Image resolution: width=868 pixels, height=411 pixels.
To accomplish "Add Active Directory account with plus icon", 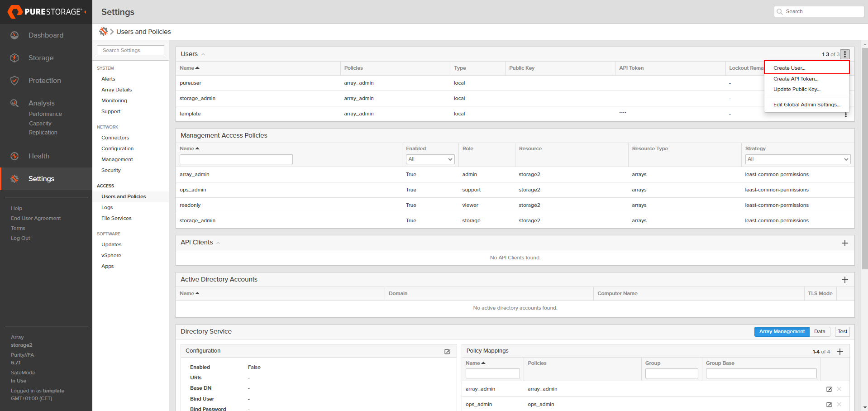I will tap(844, 280).
